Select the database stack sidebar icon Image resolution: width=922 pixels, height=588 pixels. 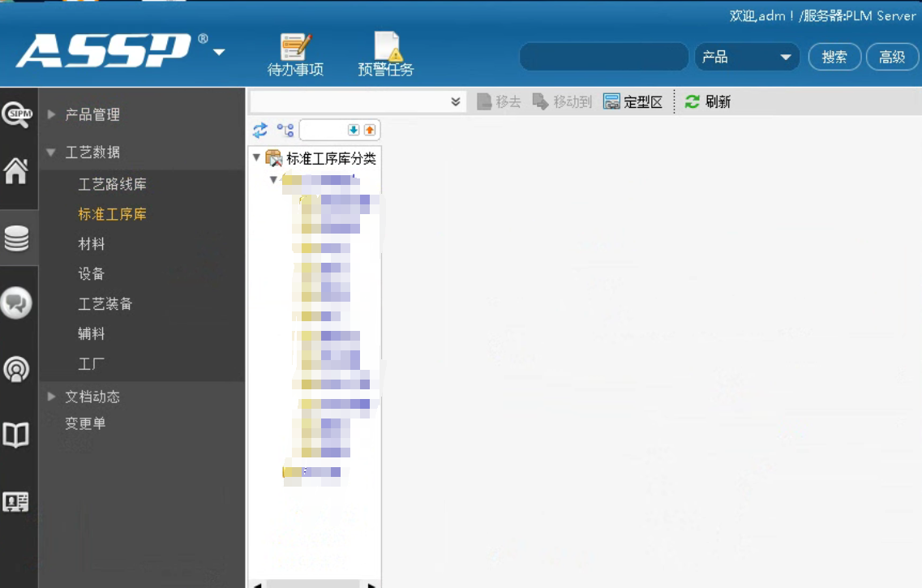(x=16, y=238)
